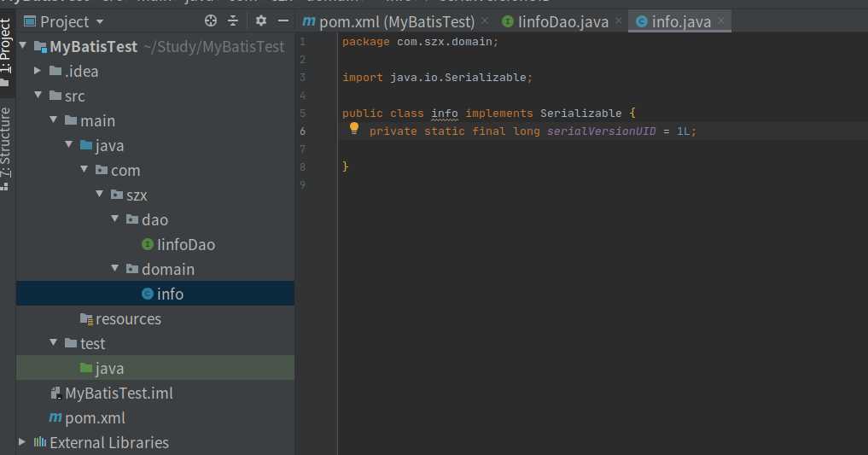Screen dimensions: 868x455
Task: Collapse the domain package arrow
Action: tap(114, 268)
